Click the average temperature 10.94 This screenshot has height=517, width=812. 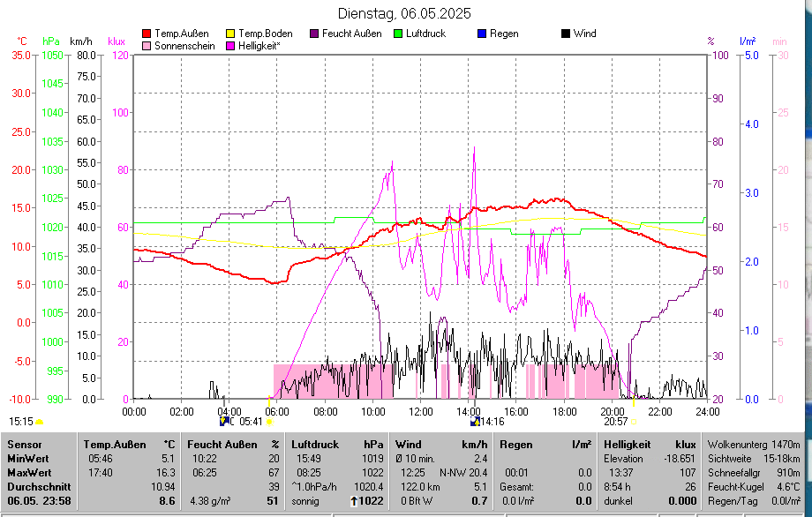tap(162, 487)
